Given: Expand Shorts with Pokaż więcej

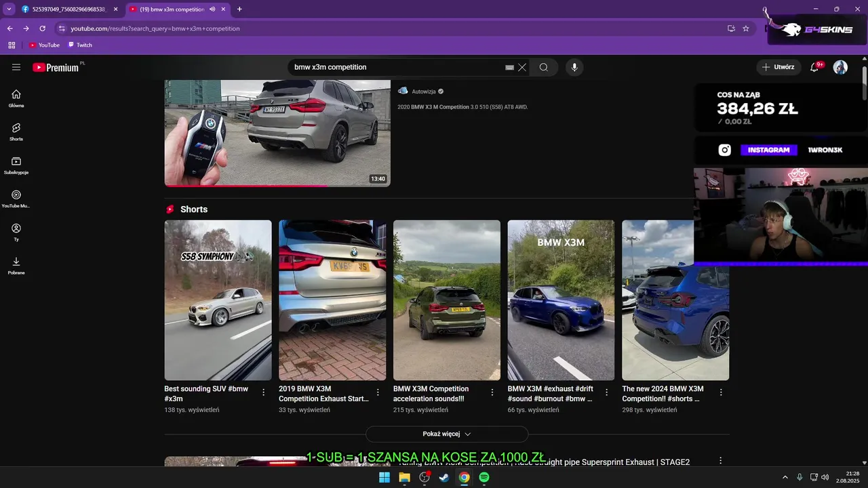Looking at the screenshot, I should [x=447, y=434].
